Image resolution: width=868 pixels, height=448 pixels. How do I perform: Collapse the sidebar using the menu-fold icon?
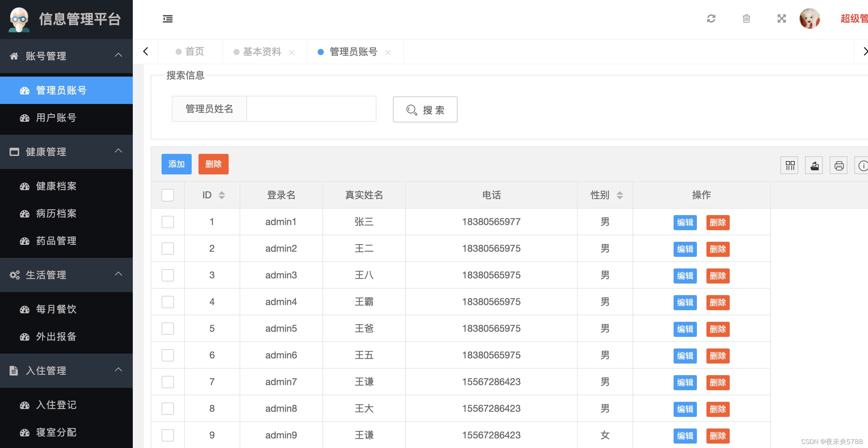tap(168, 19)
